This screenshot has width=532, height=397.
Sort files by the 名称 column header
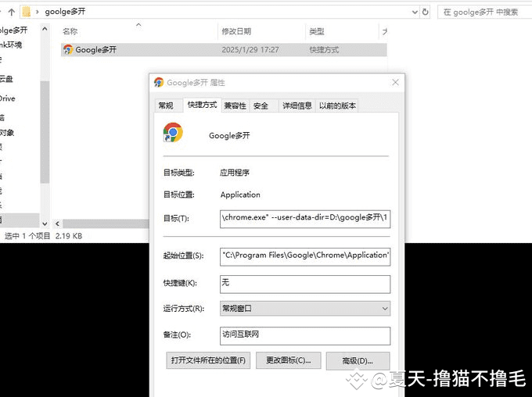(70, 31)
